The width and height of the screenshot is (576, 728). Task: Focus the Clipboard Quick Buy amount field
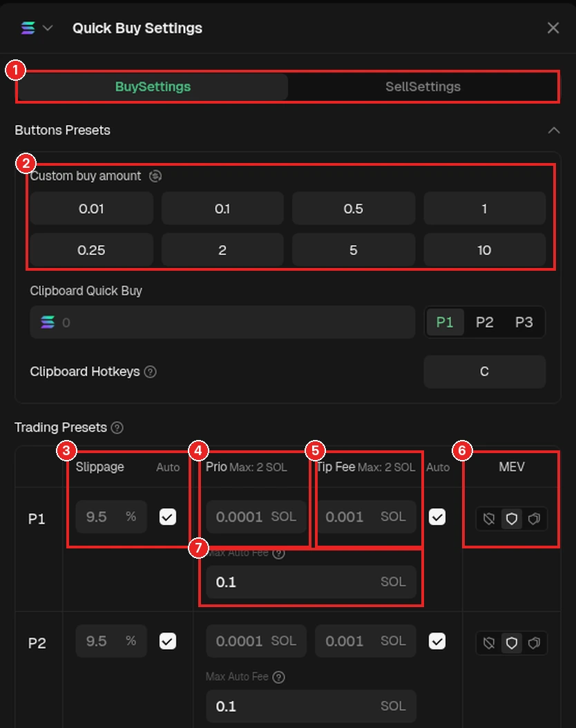click(222, 323)
